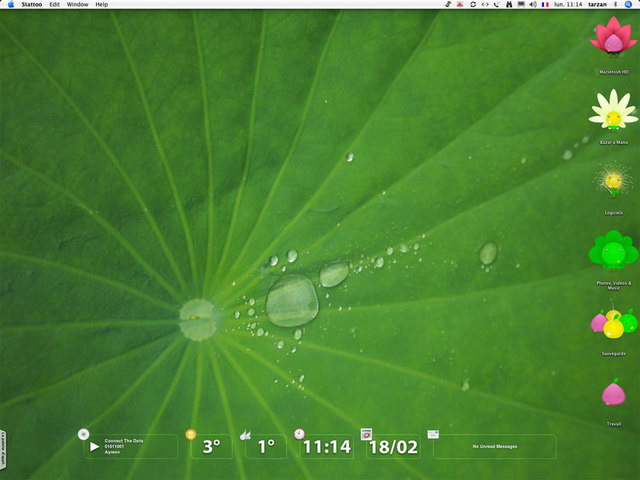Open the Stattoo application menu
This screenshot has height=480, width=640.
(x=32, y=5)
